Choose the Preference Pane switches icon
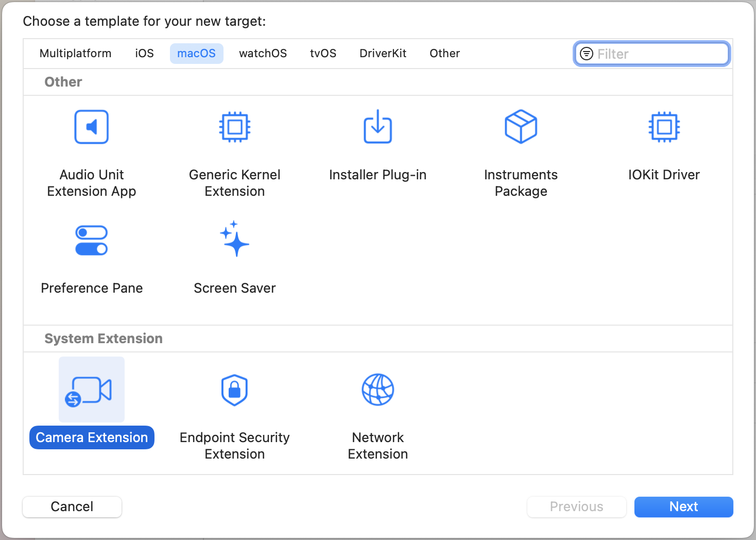Viewport: 756px width, 540px height. click(92, 240)
